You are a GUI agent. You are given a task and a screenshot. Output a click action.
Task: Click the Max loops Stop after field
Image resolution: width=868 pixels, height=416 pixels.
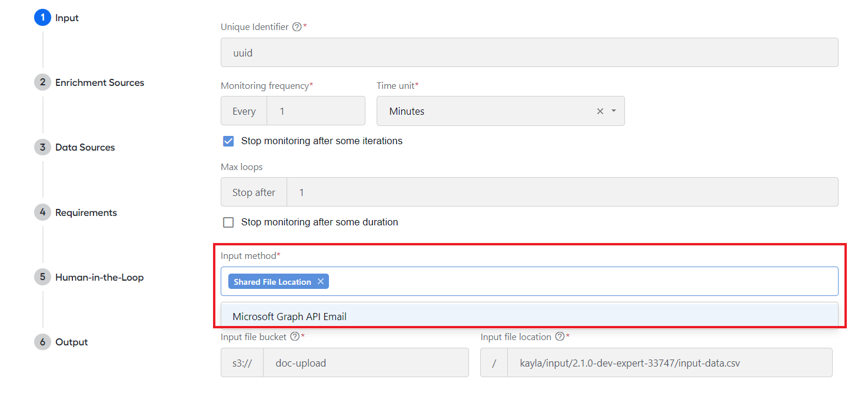point(562,192)
